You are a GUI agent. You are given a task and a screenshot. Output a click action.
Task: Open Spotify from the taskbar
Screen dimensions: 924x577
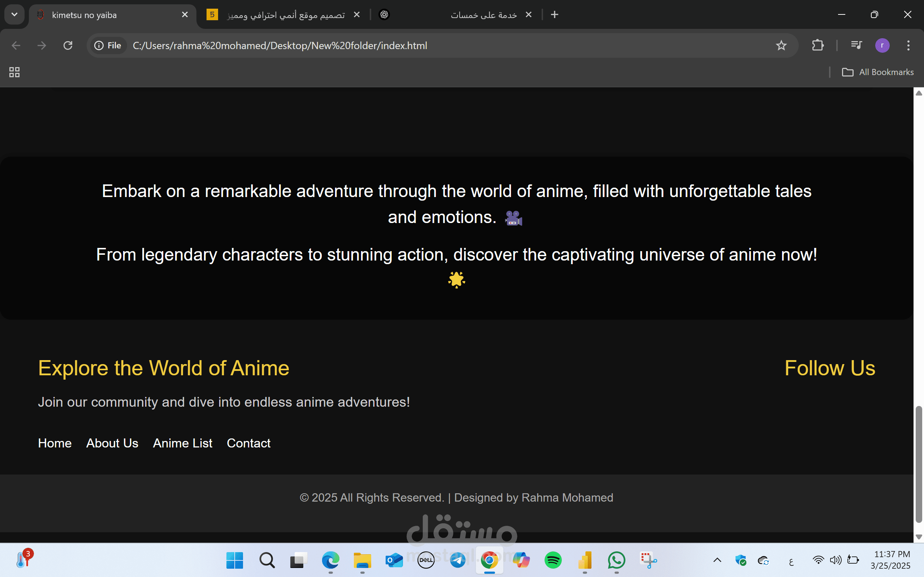553,560
